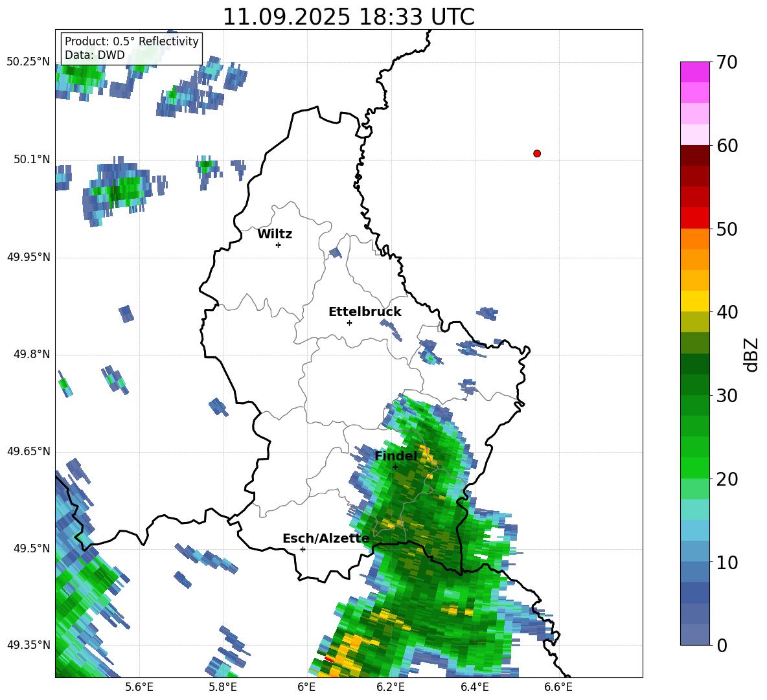Click the 30 label on the colorbar

[726, 396]
